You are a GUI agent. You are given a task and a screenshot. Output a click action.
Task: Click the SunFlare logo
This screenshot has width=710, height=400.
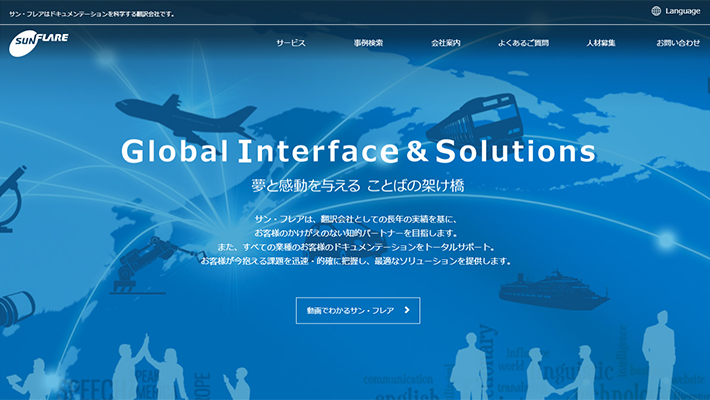coord(38,43)
